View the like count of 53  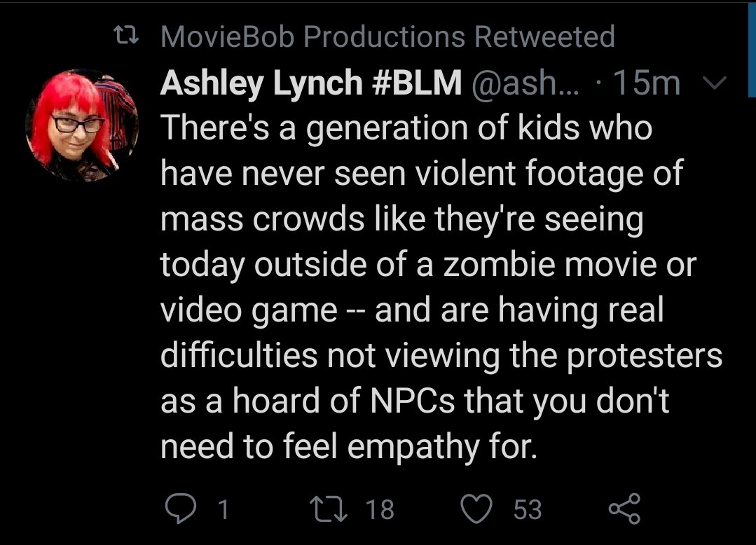pyautogui.click(x=528, y=509)
